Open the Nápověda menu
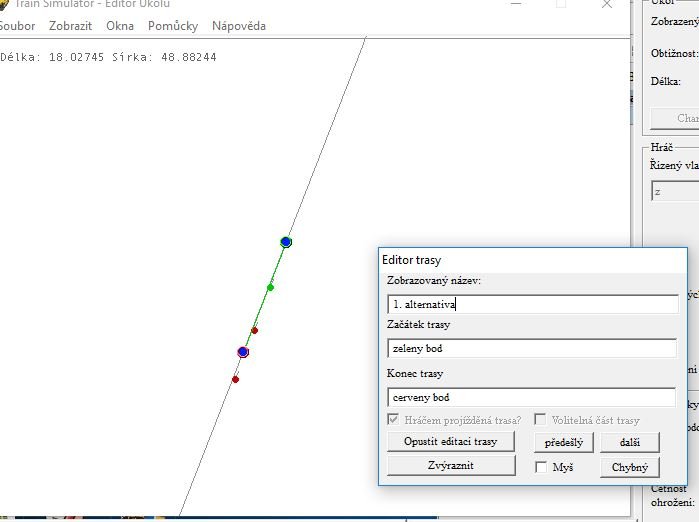The width and height of the screenshot is (699, 522). pos(239,26)
